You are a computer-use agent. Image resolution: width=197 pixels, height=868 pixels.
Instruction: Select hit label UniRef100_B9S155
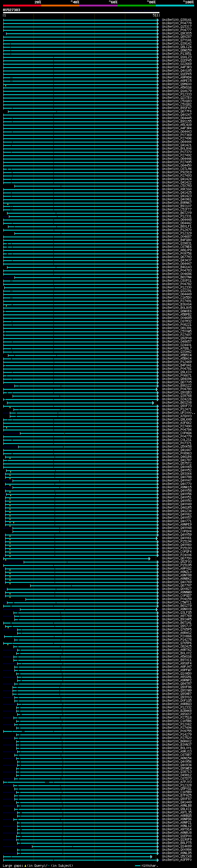point(176,121)
